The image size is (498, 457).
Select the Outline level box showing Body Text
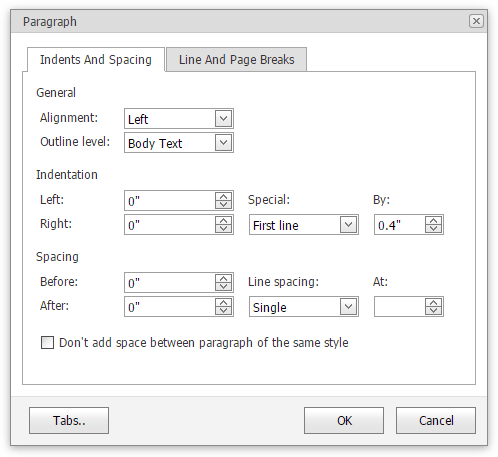coord(179,143)
